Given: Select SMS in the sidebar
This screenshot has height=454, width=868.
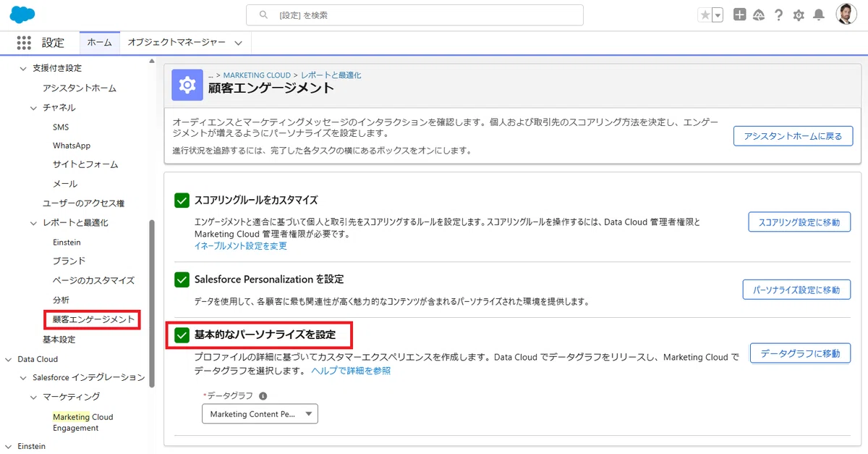Looking at the screenshot, I should (x=61, y=127).
